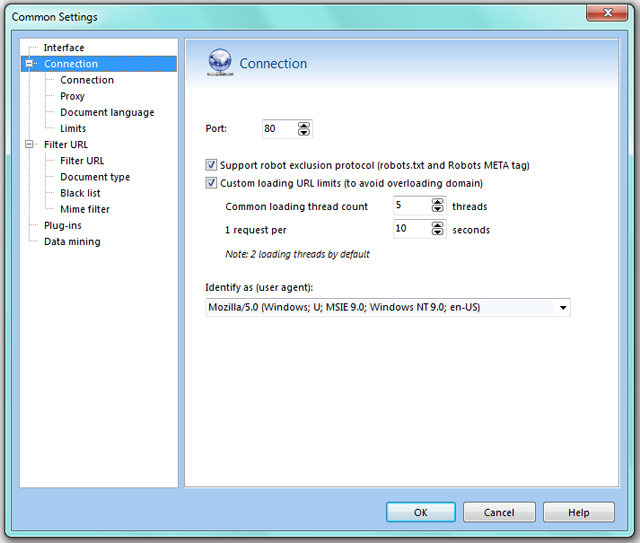This screenshot has width=640, height=543.
Task: Decrease the Port value
Action: click(304, 132)
